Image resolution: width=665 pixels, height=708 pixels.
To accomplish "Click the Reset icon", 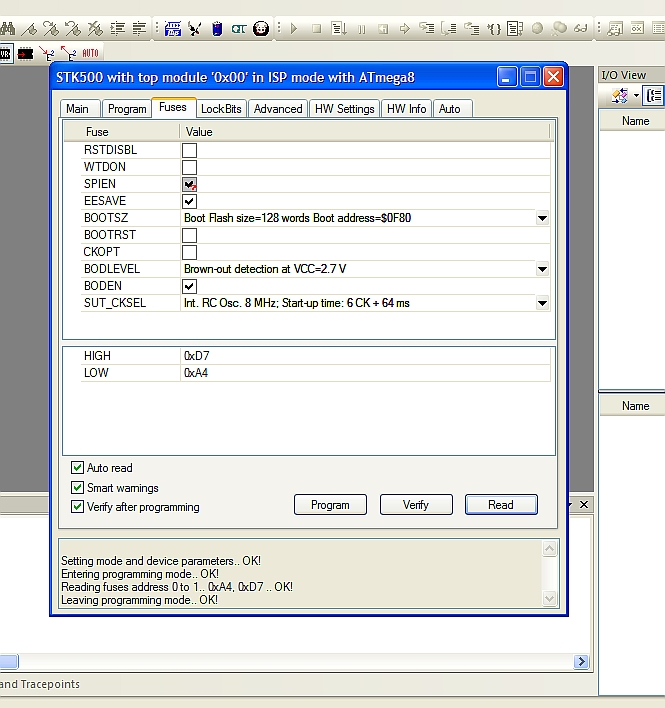I will click(x=383, y=29).
